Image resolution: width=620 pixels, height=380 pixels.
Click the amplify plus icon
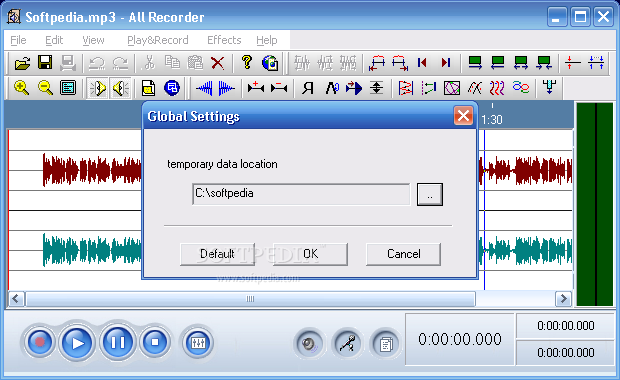tap(255, 88)
